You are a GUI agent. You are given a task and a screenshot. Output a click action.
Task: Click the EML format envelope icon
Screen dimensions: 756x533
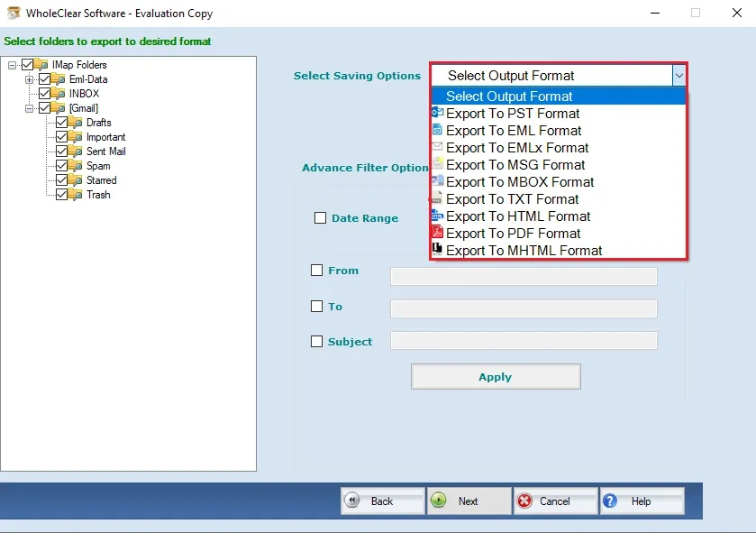tap(436, 130)
